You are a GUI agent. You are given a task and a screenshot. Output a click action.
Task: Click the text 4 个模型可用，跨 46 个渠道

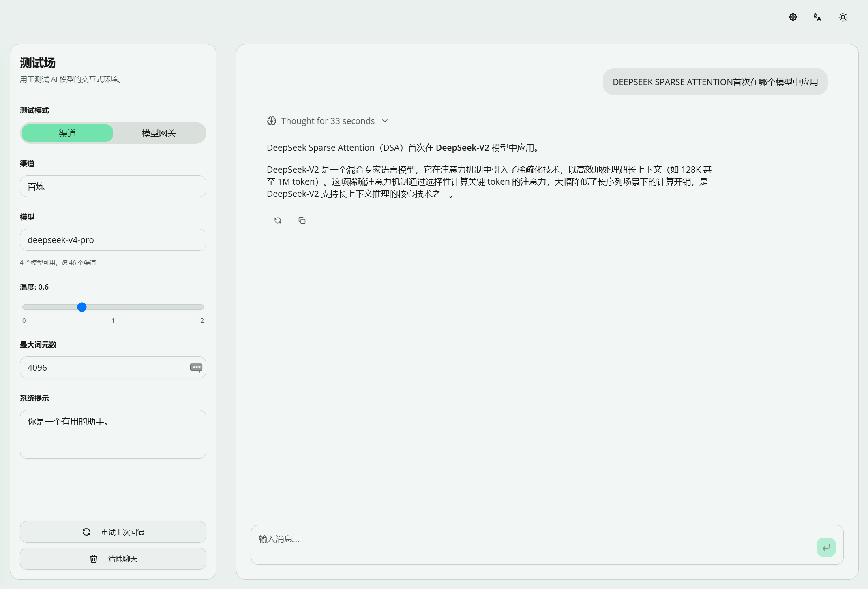coord(58,262)
